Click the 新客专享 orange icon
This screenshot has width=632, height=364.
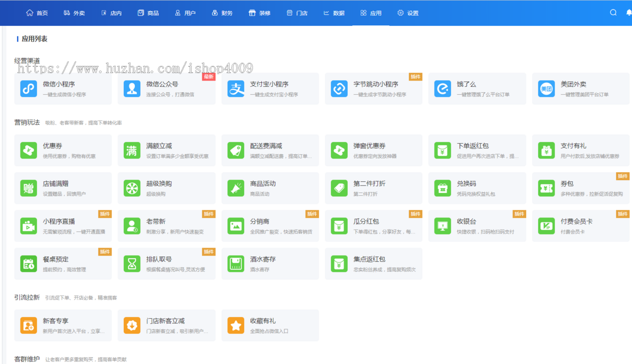(x=28, y=326)
